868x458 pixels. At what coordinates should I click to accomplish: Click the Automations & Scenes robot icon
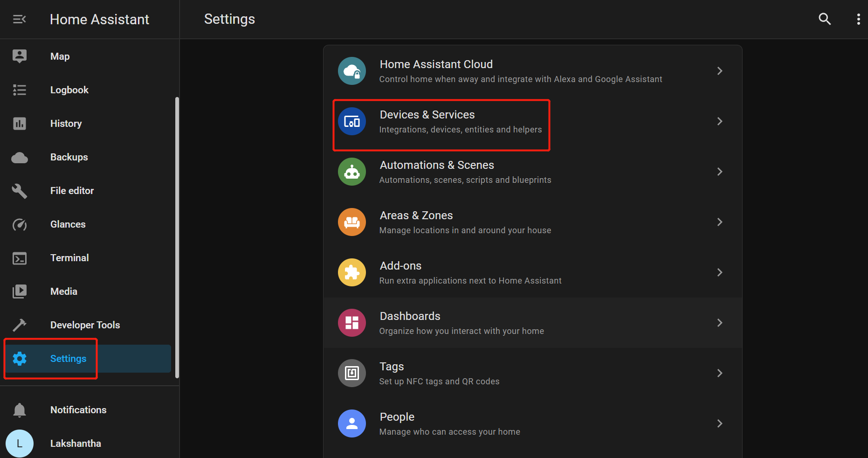tap(352, 172)
